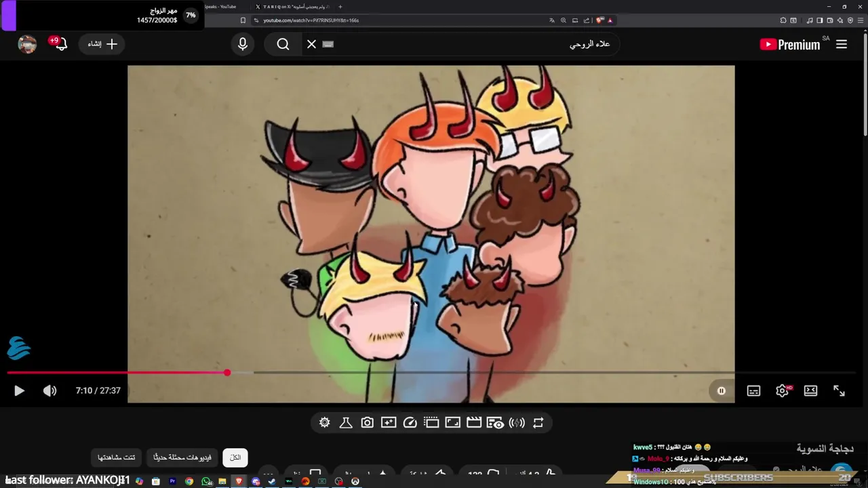Viewport: 868px width, 488px height.
Task: Open Brave VPN shield icon
Action: pos(850,20)
